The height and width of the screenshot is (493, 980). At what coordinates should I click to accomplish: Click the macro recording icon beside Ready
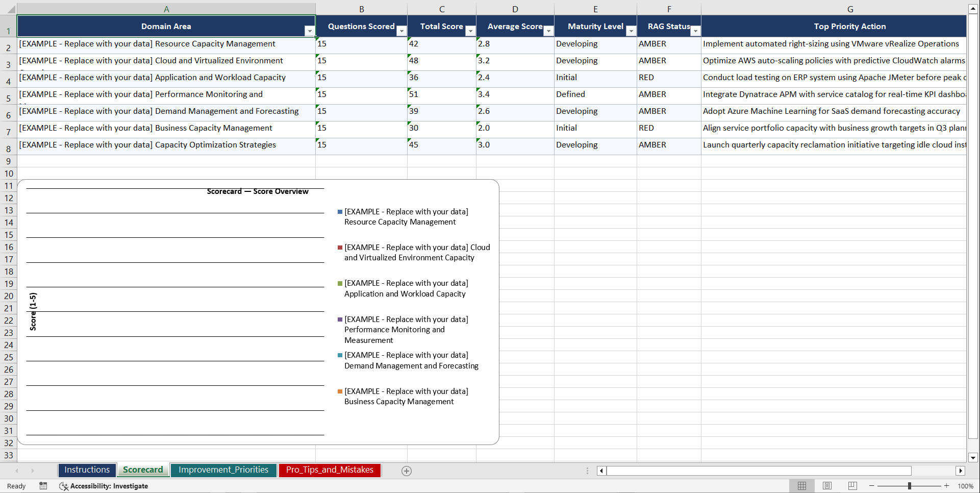[43, 486]
